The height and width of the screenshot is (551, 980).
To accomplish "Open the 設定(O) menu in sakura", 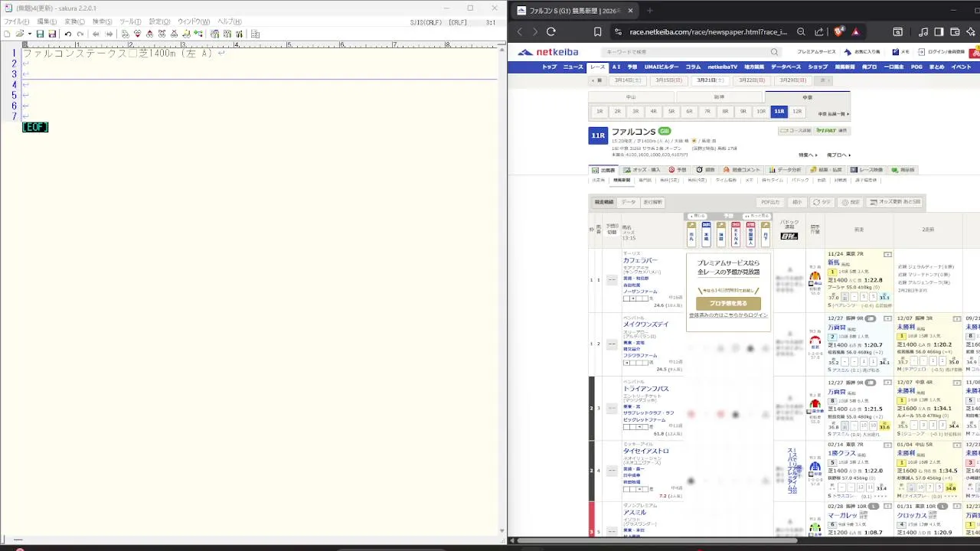I will [x=159, y=22].
